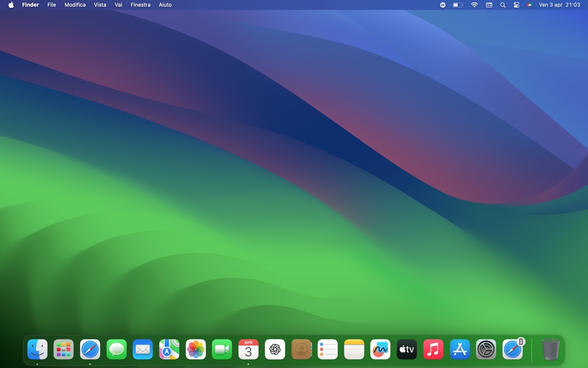Open Safari from the Dock
Viewport: 588px width, 368px height.
pyautogui.click(x=90, y=349)
